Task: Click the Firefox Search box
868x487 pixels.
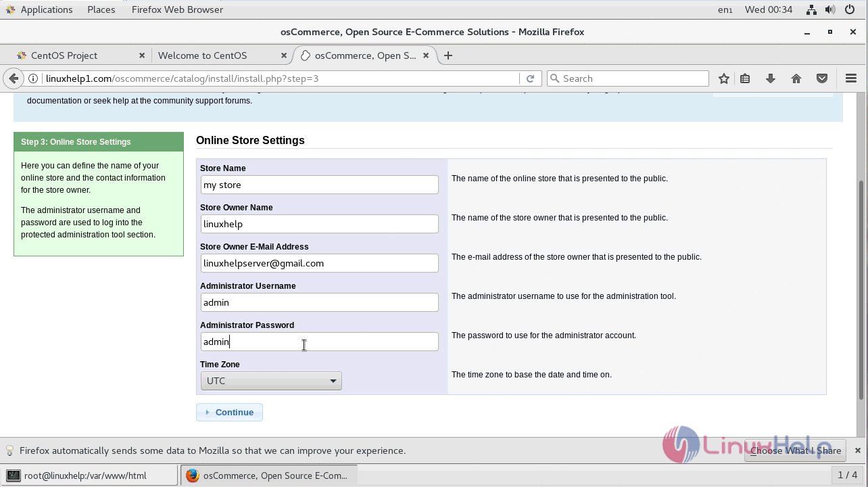Action: tap(628, 78)
